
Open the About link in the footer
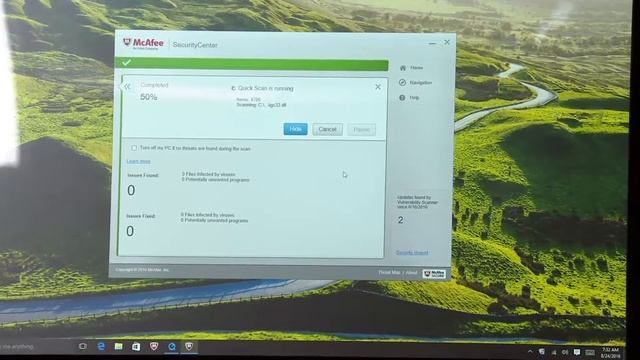(411, 273)
